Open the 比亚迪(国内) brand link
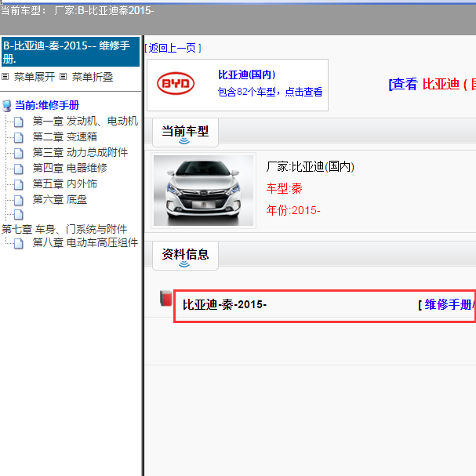476x476 pixels. [246, 74]
